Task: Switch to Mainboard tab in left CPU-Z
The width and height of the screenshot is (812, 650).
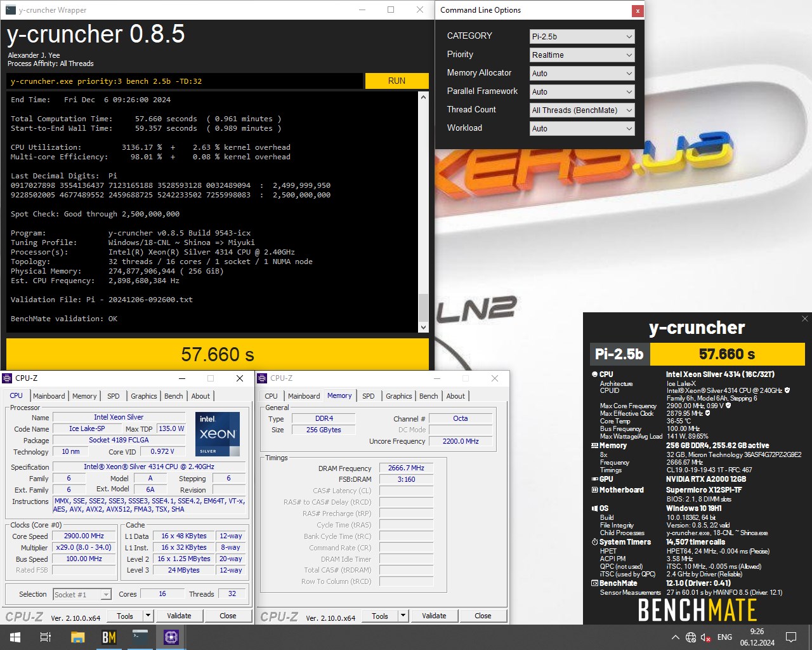Action: click(x=49, y=396)
